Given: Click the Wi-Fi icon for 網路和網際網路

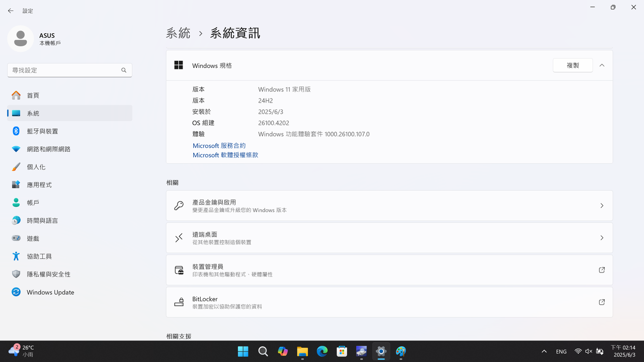Looking at the screenshot, I should click(x=16, y=149).
